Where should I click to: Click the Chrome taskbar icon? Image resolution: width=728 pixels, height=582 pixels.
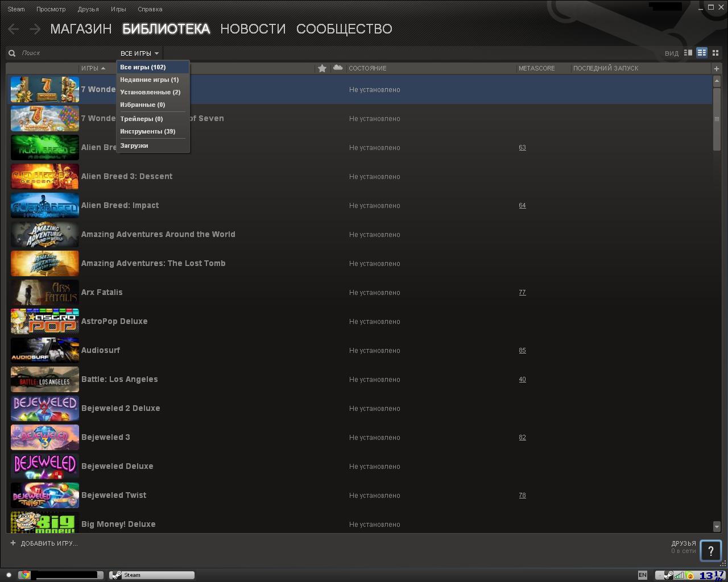point(24,575)
